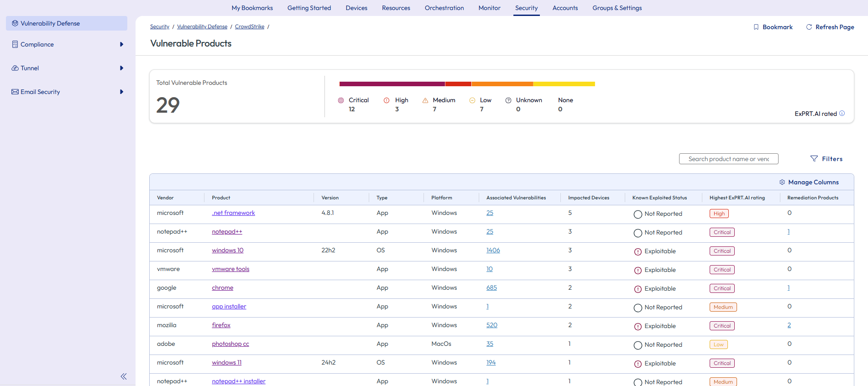This screenshot has height=386, width=868.
Task: Click the Manage Columns gear icon
Action: pyautogui.click(x=782, y=182)
